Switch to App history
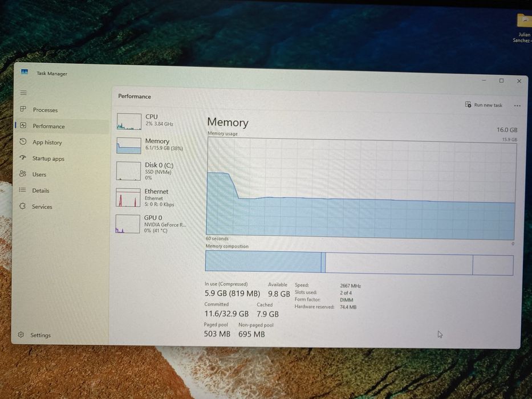Image resolution: width=532 pixels, height=399 pixels. pos(47,142)
